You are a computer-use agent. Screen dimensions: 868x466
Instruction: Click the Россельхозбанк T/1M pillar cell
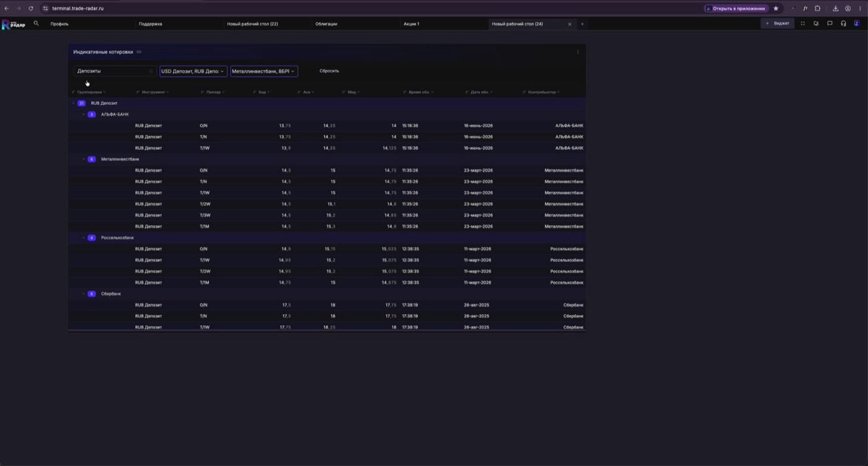pyautogui.click(x=205, y=283)
